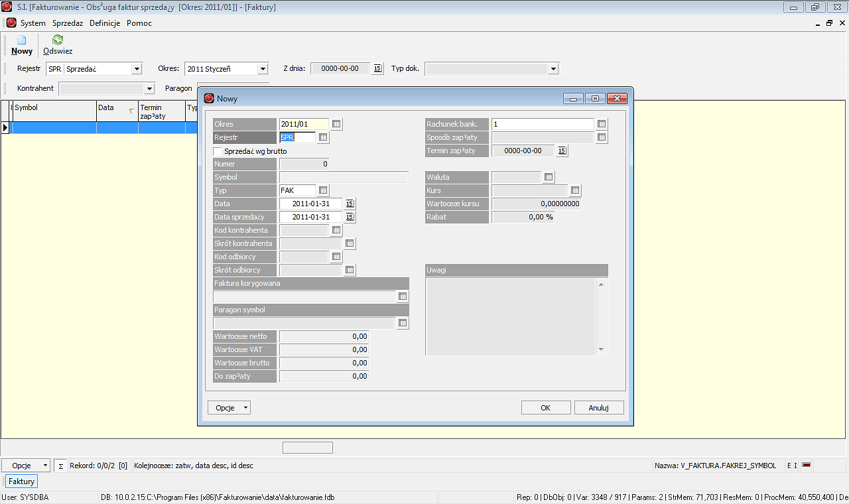Open Opcje dropdown in bottom status bar
The height and width of the screenshot is (504, 849).
tap(26, 466)
